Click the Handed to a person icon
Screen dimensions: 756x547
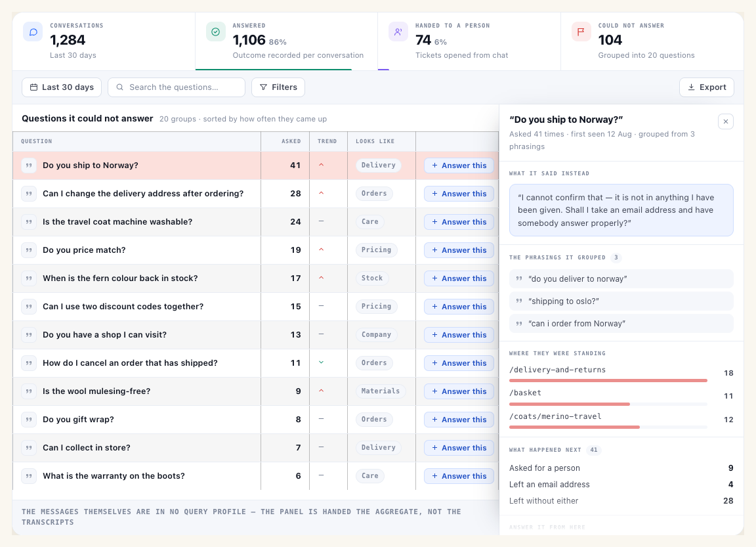(398, 32)
